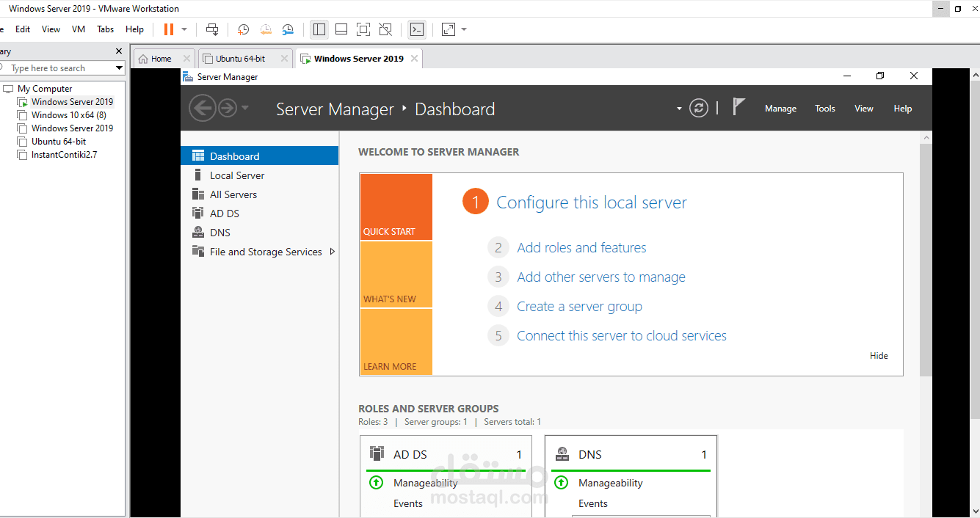Enter full screen mode icon
Viewport: 980px width, 518px height.
pos(363,29)
